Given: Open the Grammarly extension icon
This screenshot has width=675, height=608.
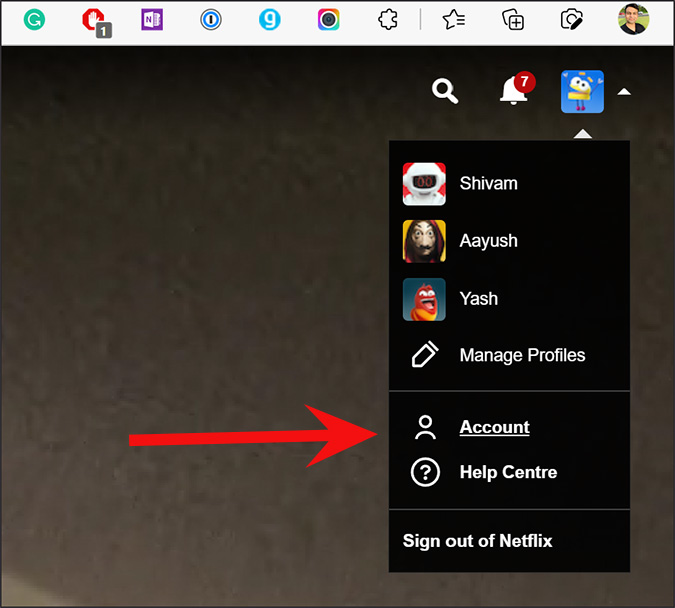Looking at the screenshot, I should point(34,19).
